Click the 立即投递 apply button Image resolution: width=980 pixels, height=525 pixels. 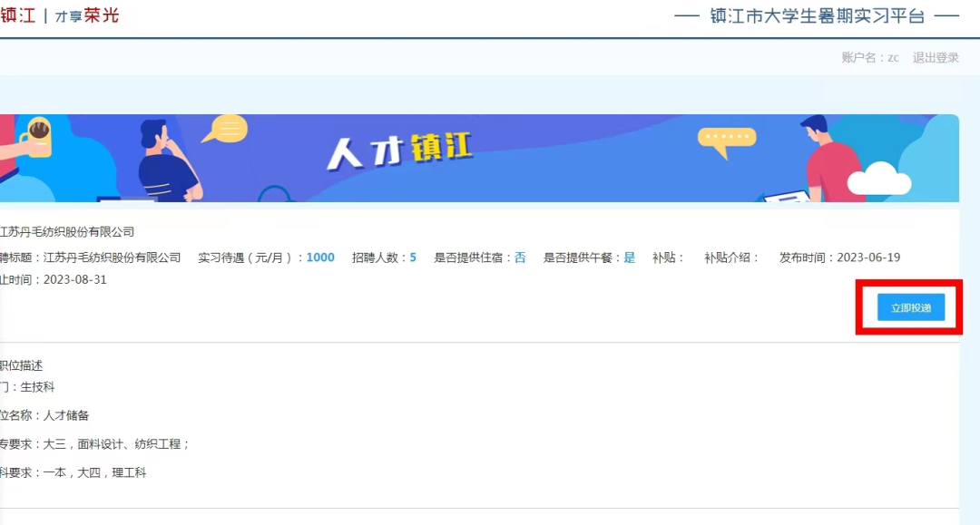[x=911, y=307]
